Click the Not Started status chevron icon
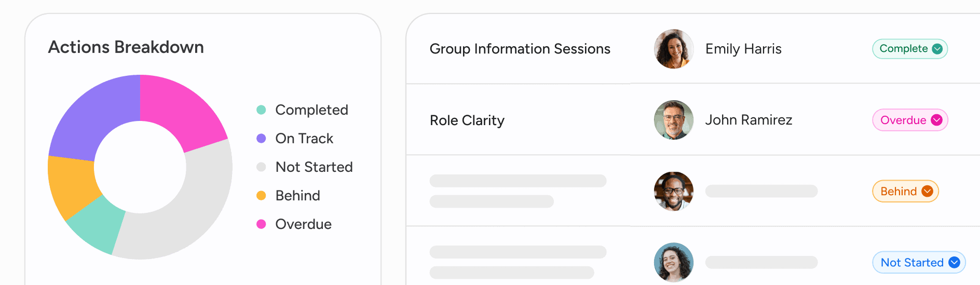This screenshot has width=980, height=285. 954,263
